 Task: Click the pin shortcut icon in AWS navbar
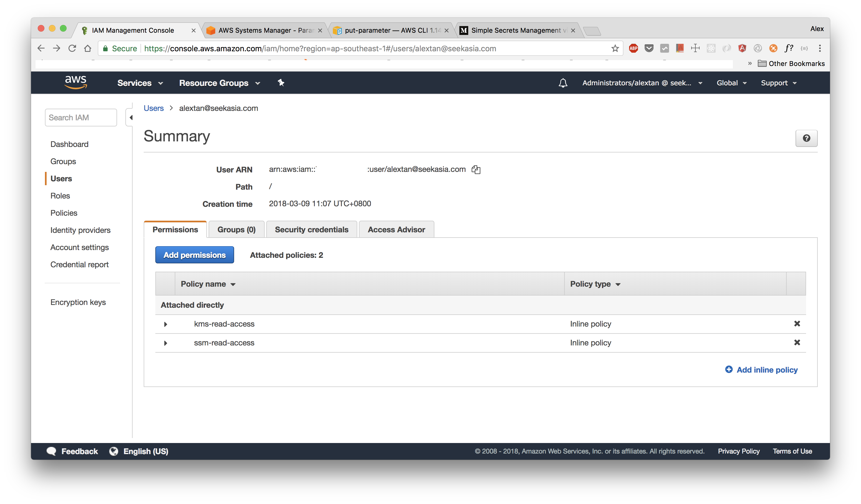point(281,83)
